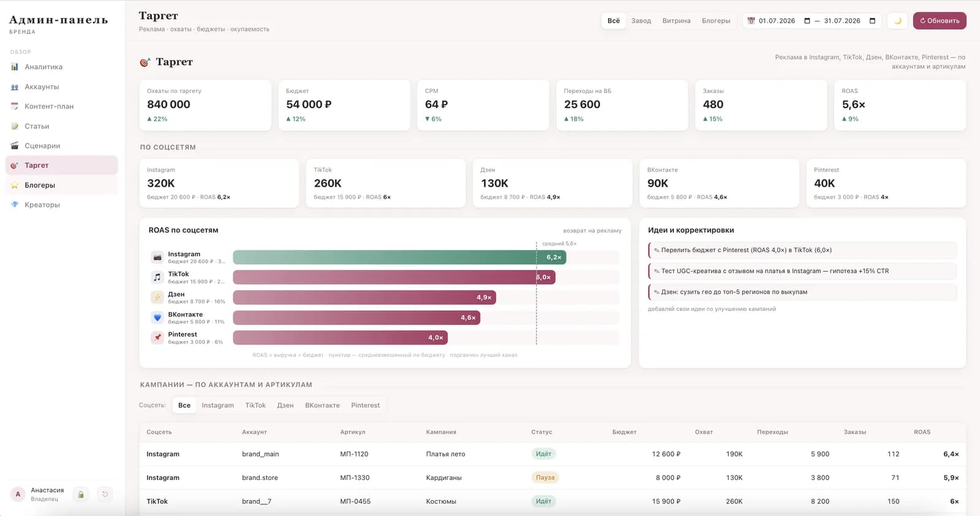Click the TikTok 260K reach card

point(386,184)
